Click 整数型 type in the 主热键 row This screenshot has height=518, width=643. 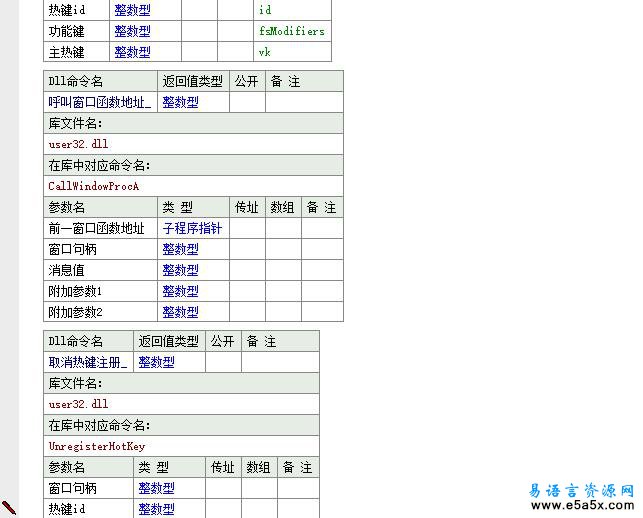pyautogui.click(x=132, y=52)
